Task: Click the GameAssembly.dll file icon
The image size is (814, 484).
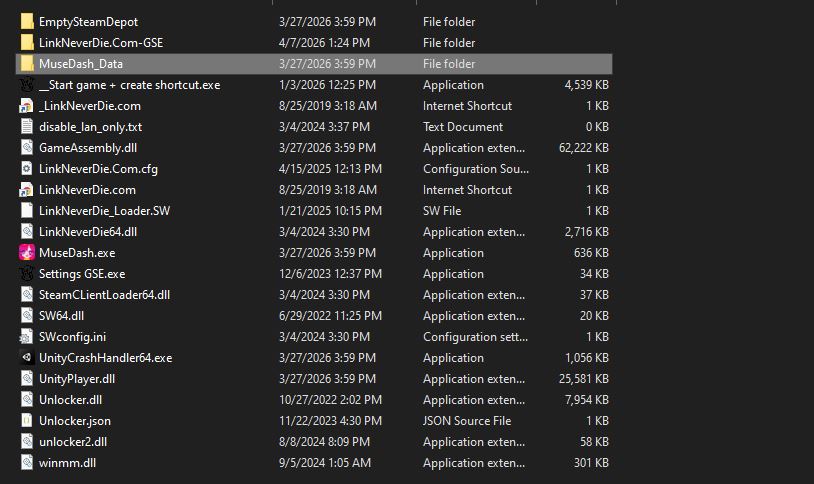Action: pyautogui.click(x=27, y=148)
